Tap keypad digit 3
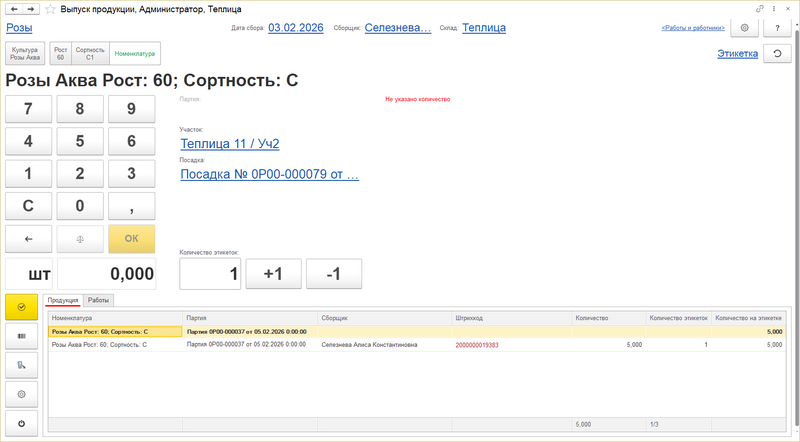Screen dimensions: 800x442 point(132,174)
